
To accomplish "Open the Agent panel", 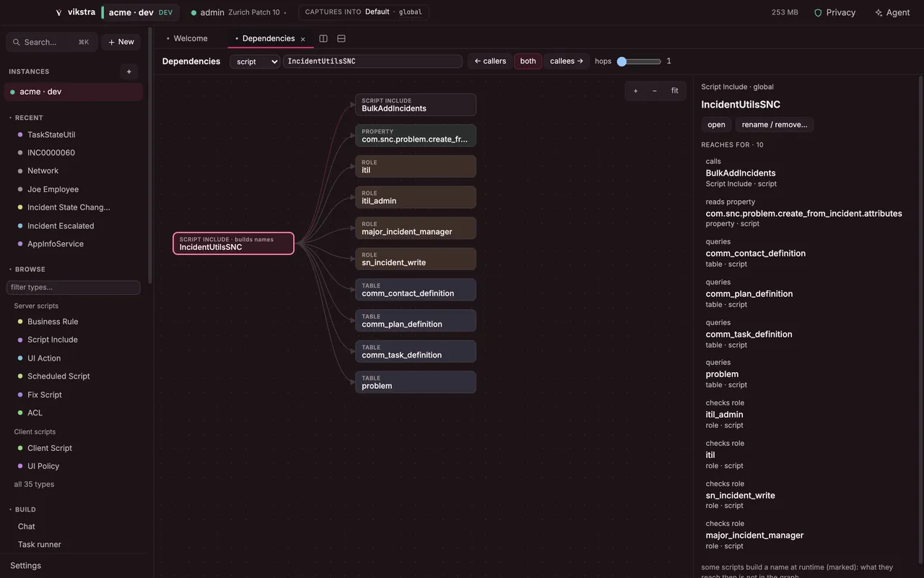I will click(x=892, y=12).
